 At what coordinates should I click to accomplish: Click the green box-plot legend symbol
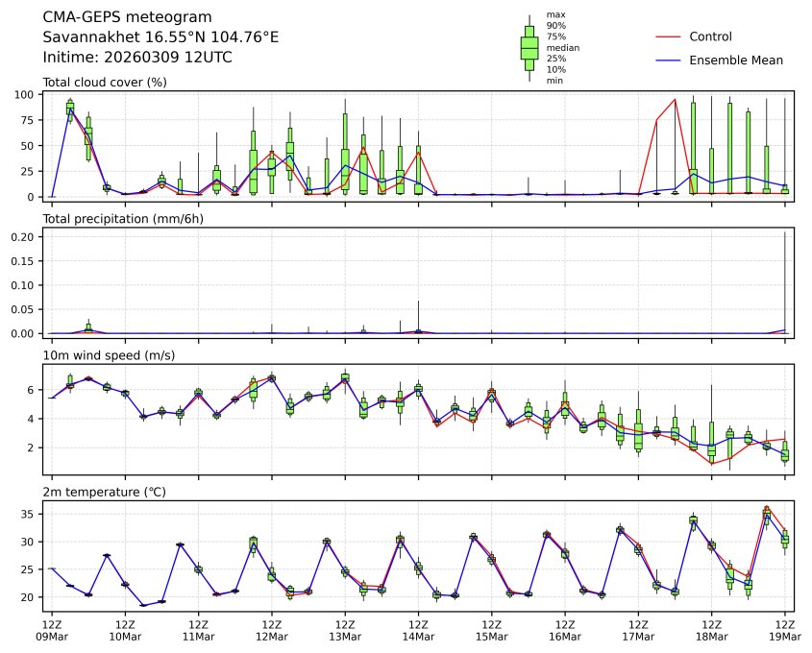tap(529, 47)
